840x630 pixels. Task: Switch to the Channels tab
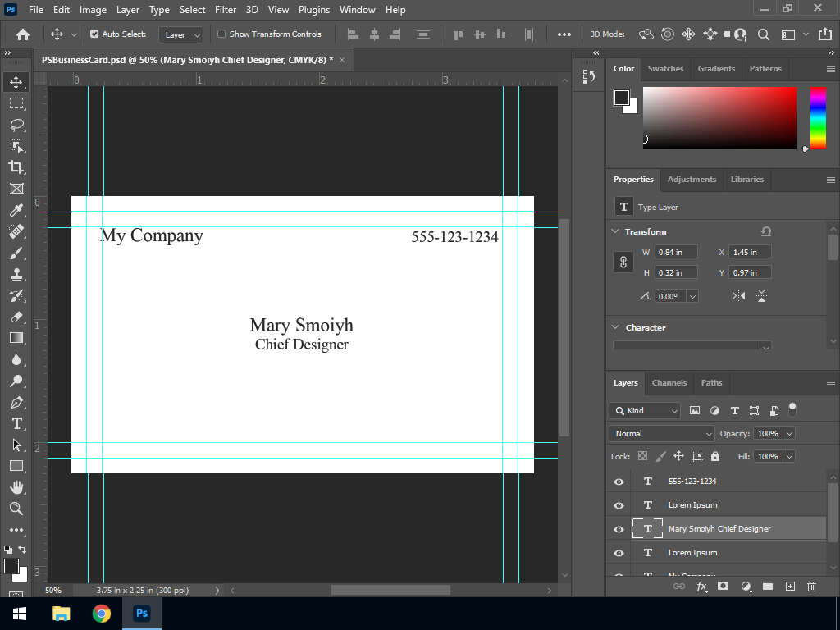tap(669, 382)
